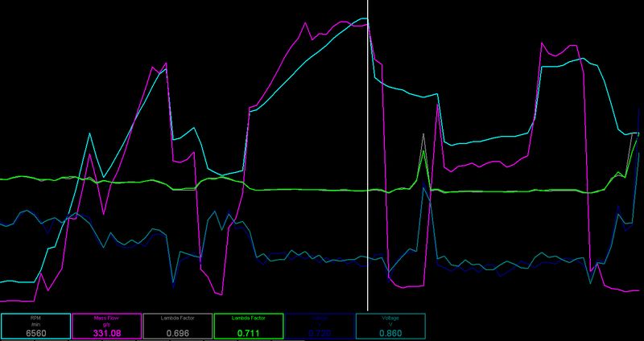The image size is (644, 341).
Task: Select the magenta Mass Flow legend box
Action: point(105,326)
